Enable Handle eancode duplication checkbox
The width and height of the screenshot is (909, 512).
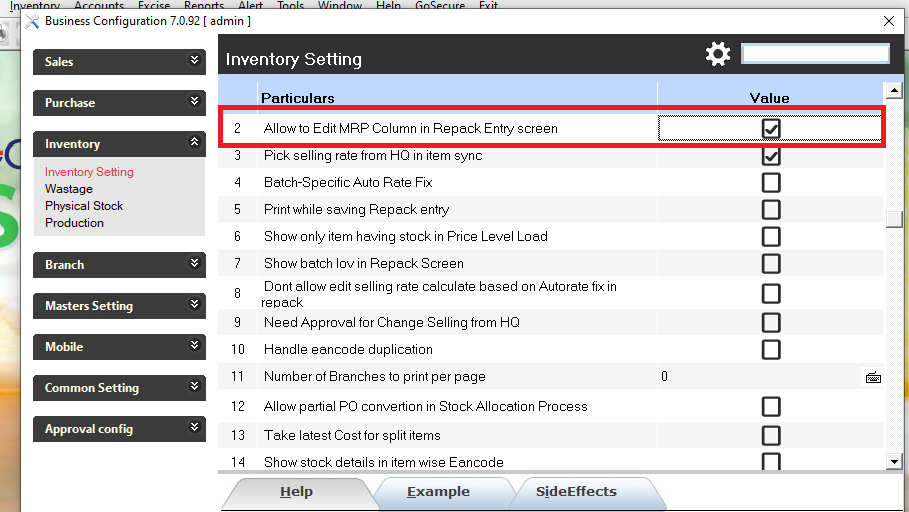(x=771, y=349)
